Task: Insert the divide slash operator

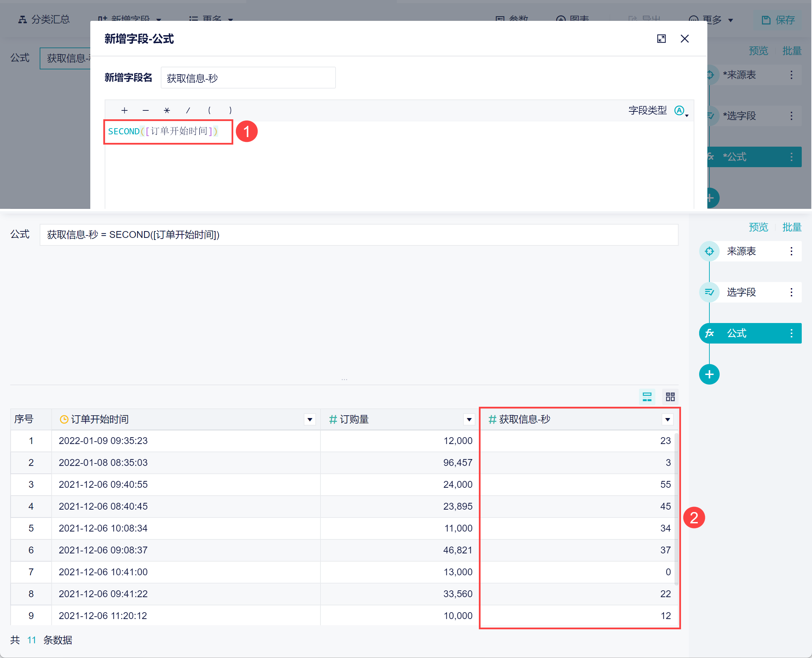Action: 188,110
